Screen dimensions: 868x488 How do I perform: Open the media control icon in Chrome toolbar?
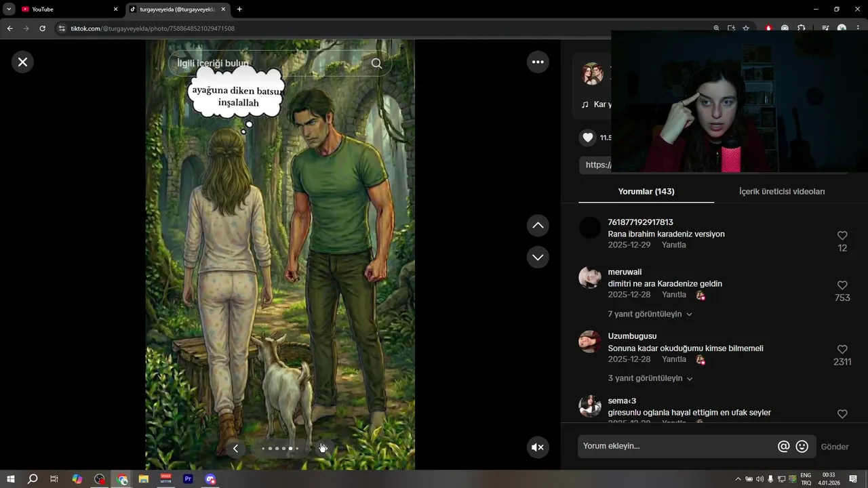(825, 28)
